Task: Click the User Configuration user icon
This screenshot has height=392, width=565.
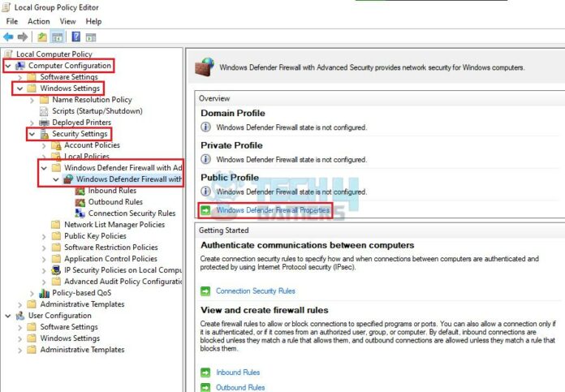Action: 20,316
